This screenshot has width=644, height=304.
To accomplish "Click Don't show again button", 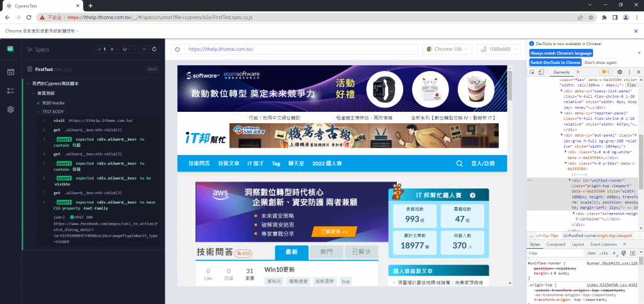I will click(x=601, y=62).
